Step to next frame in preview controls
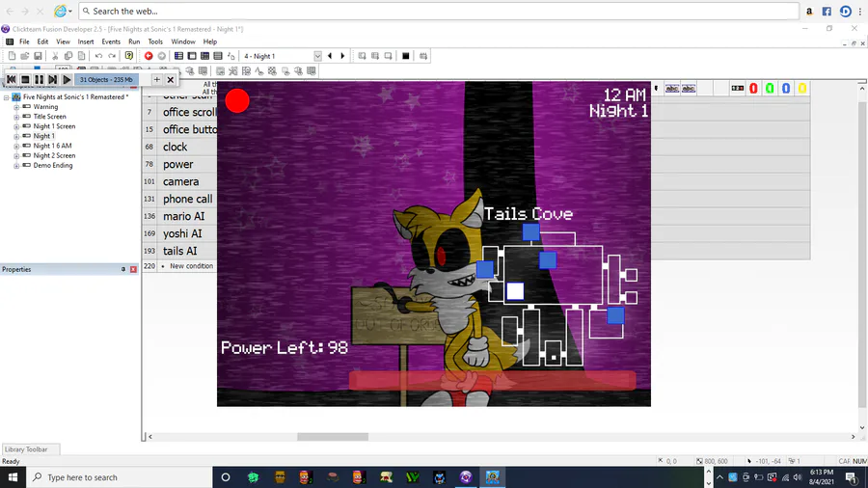Screen dimensions: 868x488 [53, 80]
